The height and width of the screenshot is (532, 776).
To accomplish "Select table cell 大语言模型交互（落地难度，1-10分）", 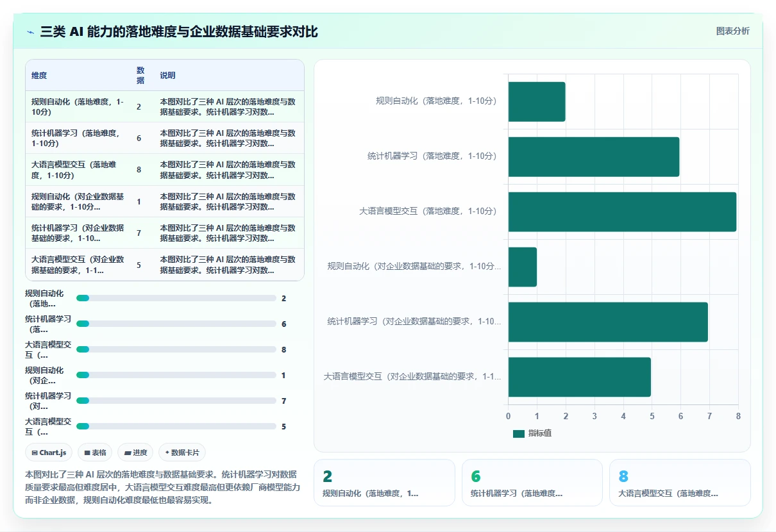I will pos(78,170).
